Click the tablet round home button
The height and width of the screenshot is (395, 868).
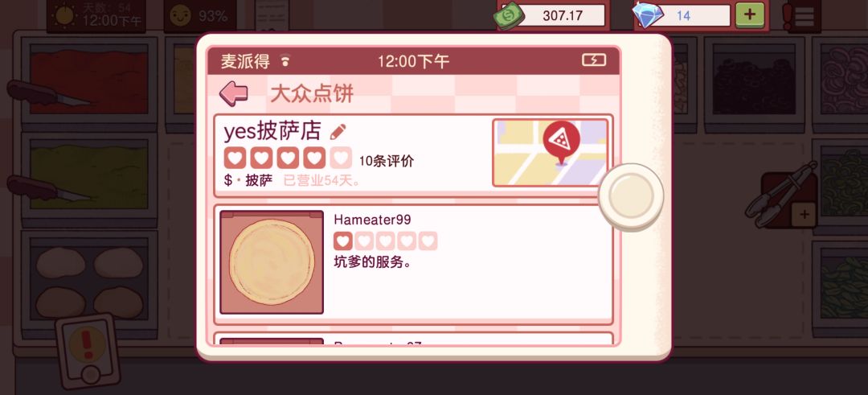(631, 195)
